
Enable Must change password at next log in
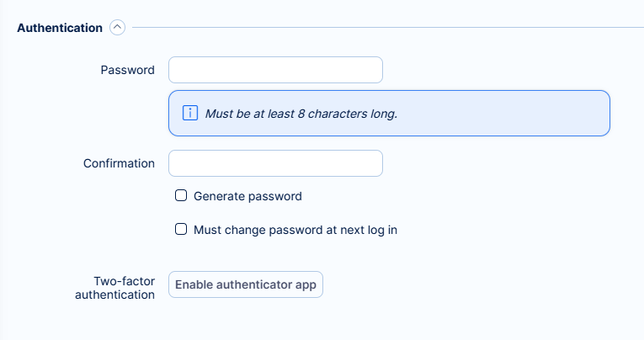pos(180,229)
